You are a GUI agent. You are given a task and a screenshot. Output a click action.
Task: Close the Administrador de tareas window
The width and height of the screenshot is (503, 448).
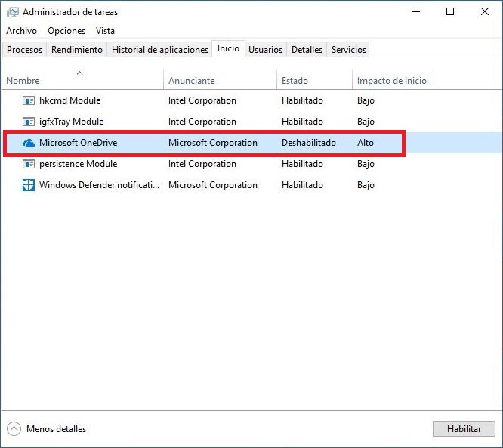click(485, 12)
